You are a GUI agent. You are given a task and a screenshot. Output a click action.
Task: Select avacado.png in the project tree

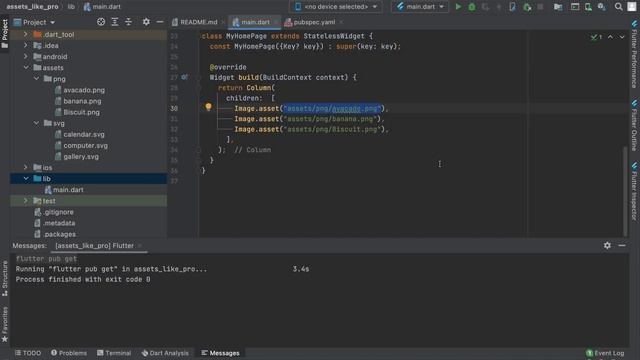84,90
